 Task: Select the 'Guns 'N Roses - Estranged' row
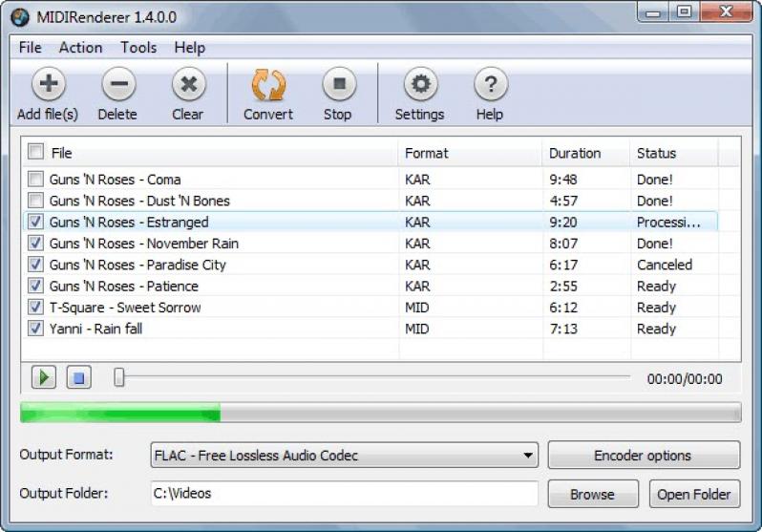click(x=370, y=222)
